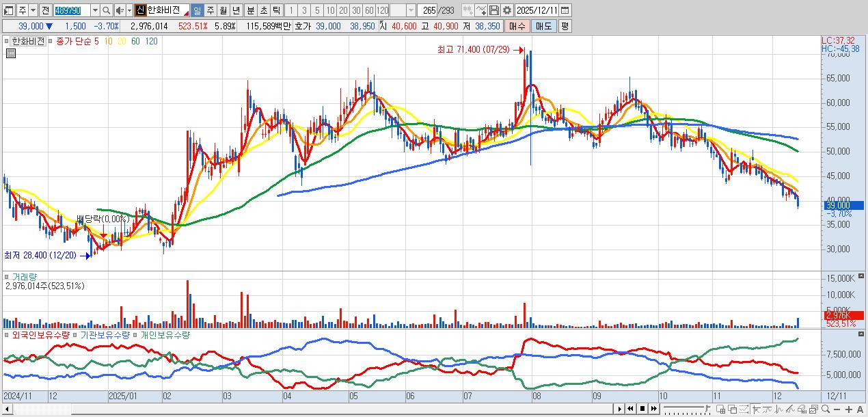
Task: Select the 틱 (tick) period toggle
Action: [276, 10]
